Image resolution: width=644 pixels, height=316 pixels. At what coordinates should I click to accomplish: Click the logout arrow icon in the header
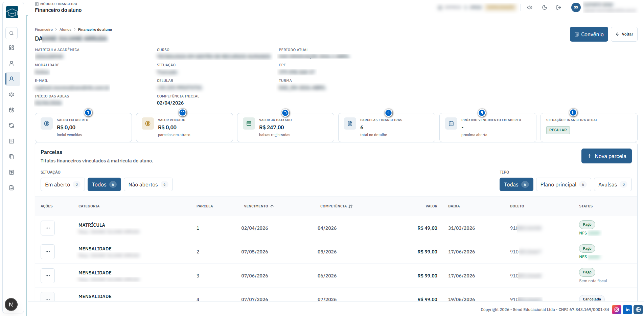click(x=559, y=7)
